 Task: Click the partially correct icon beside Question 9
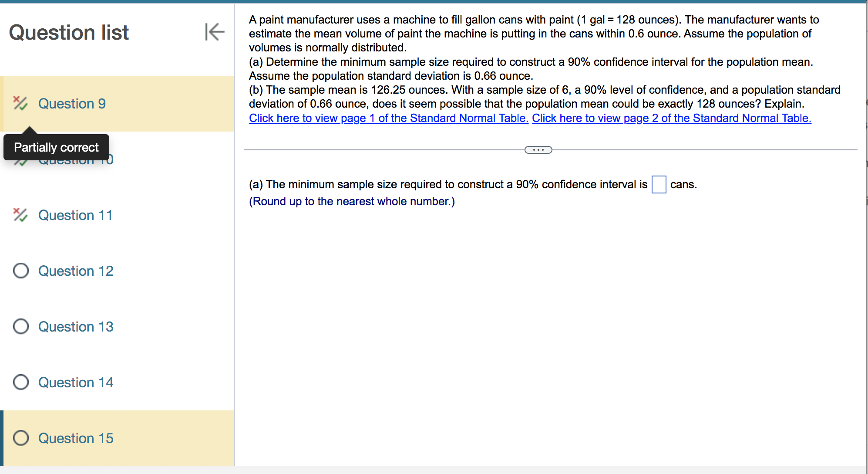coord(20,104)
